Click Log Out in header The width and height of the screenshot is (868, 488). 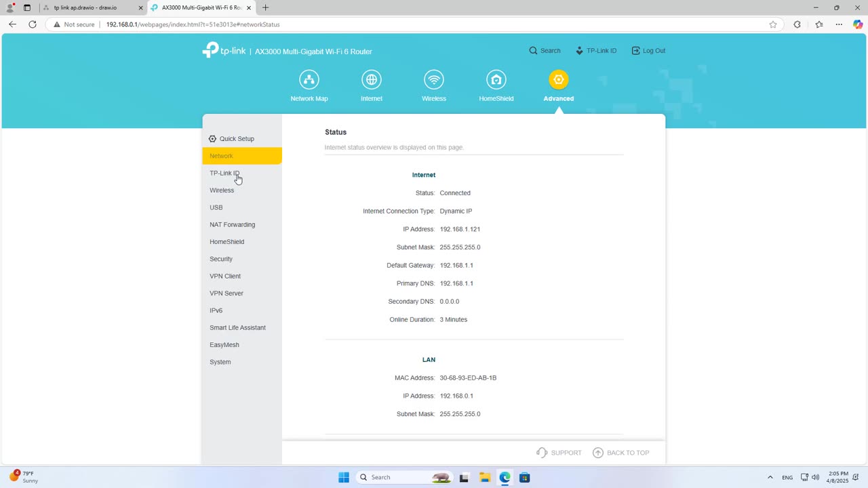648,51
